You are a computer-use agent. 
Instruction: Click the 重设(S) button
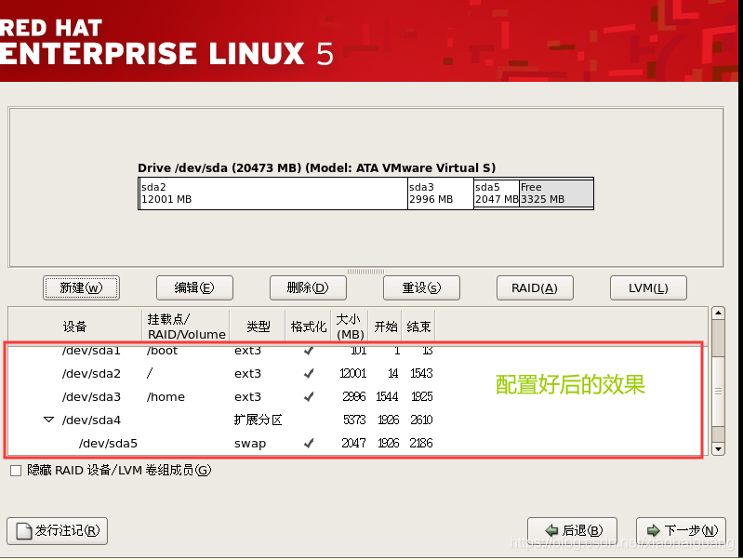pyautogui.click(x=421, y=287)
